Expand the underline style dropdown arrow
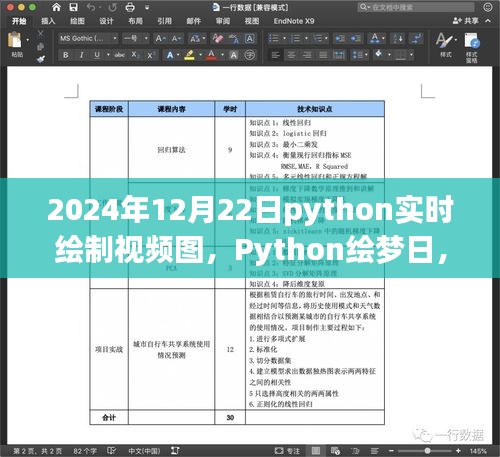Screen dimensions: 500x457 pos(108,55)
